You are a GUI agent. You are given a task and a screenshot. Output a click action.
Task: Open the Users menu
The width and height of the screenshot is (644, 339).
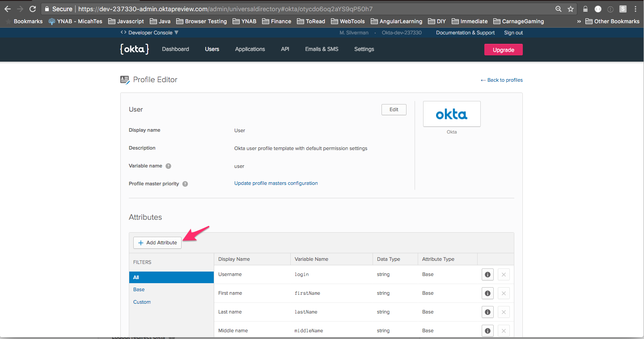click(212, 49)
